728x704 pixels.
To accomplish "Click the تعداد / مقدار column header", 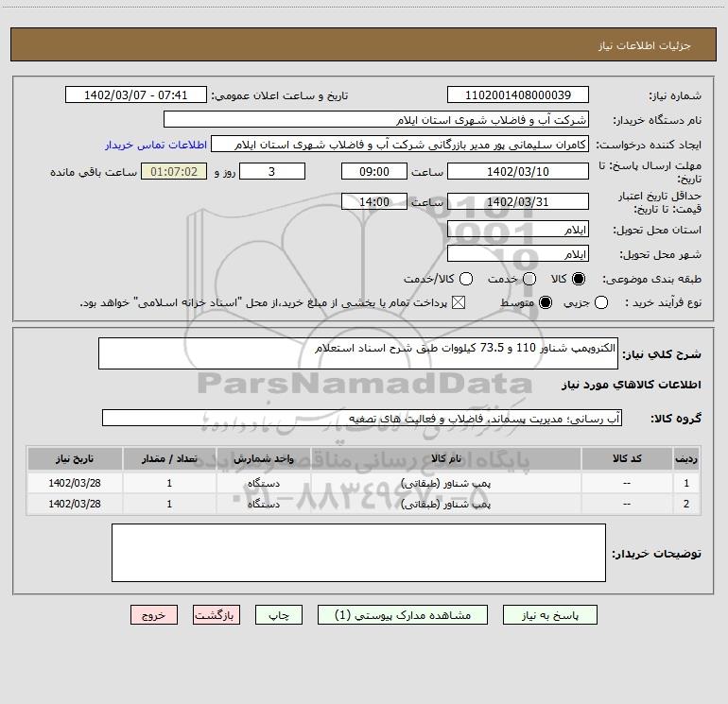I will (x=169, y=459).
